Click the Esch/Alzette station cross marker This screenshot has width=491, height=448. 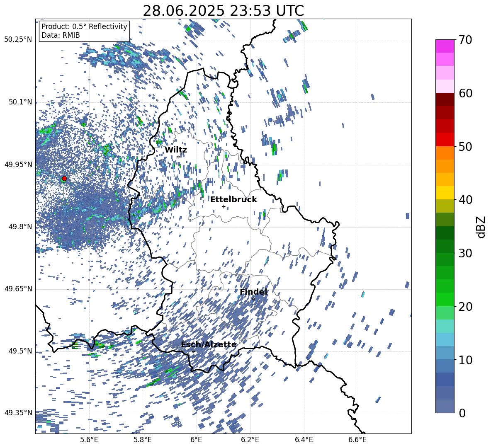point(194,351)
